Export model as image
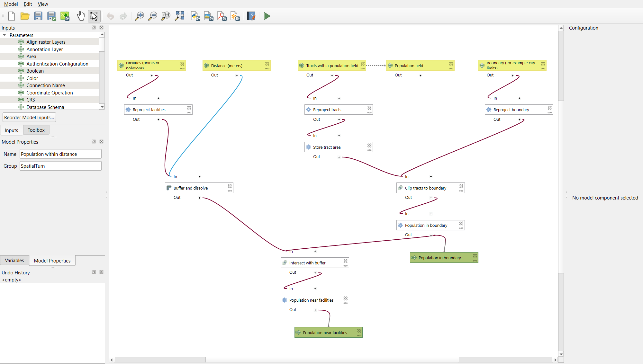This screenshot has width=643, height=364. pos(209,16)
